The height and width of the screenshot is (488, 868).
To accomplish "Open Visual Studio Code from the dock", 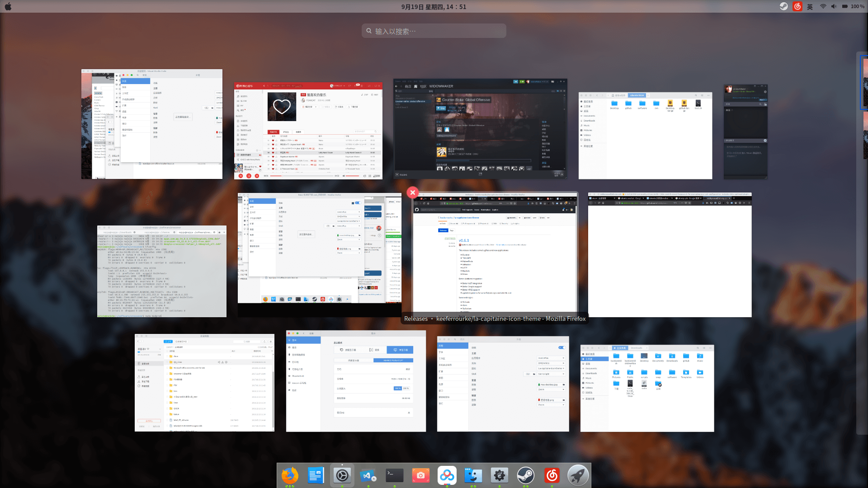I will [x=367, y=475].
